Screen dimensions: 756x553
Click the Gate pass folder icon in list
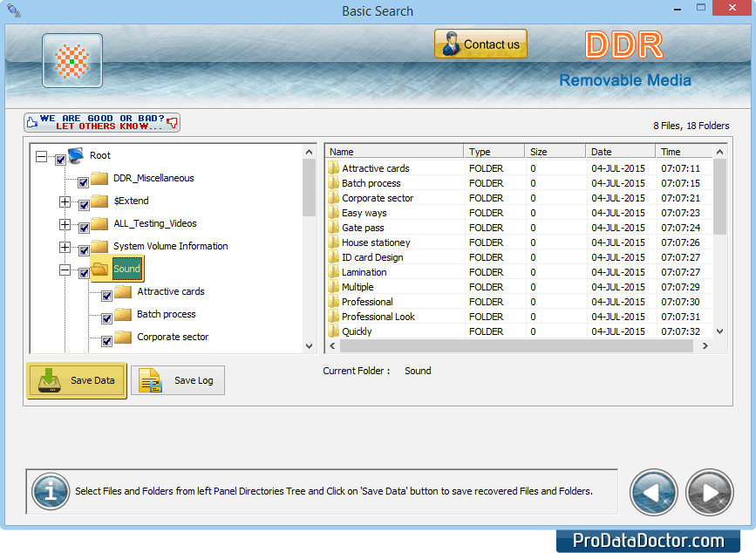pos(333,228)
